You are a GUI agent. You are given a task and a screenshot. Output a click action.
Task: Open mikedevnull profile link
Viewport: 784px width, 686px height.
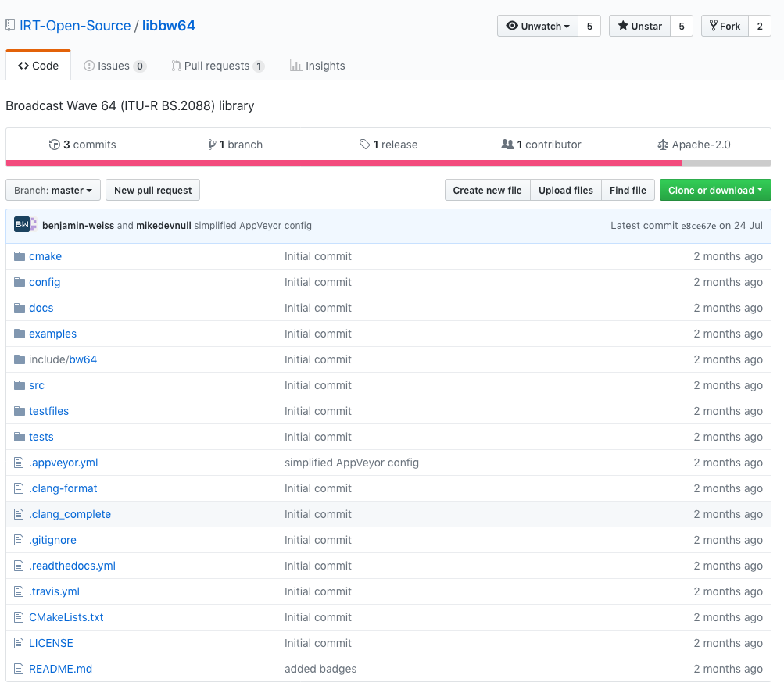[x=163, y=226]
